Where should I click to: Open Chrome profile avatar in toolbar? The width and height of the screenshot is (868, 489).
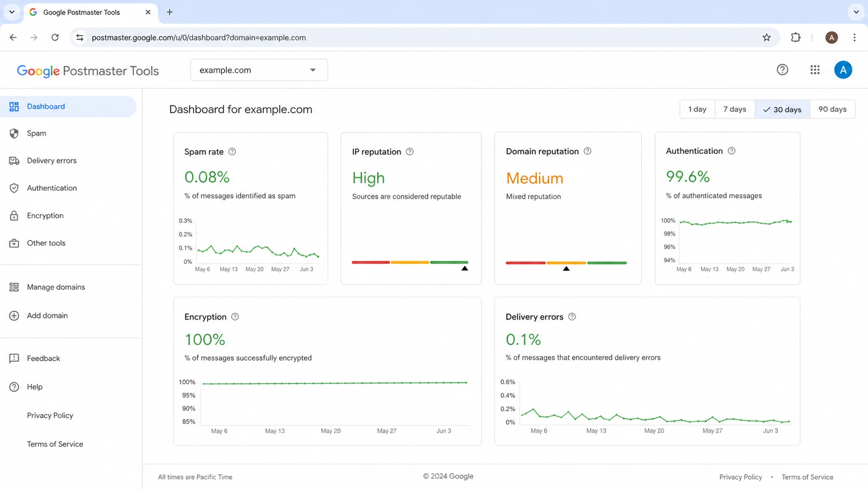[832, 37]
